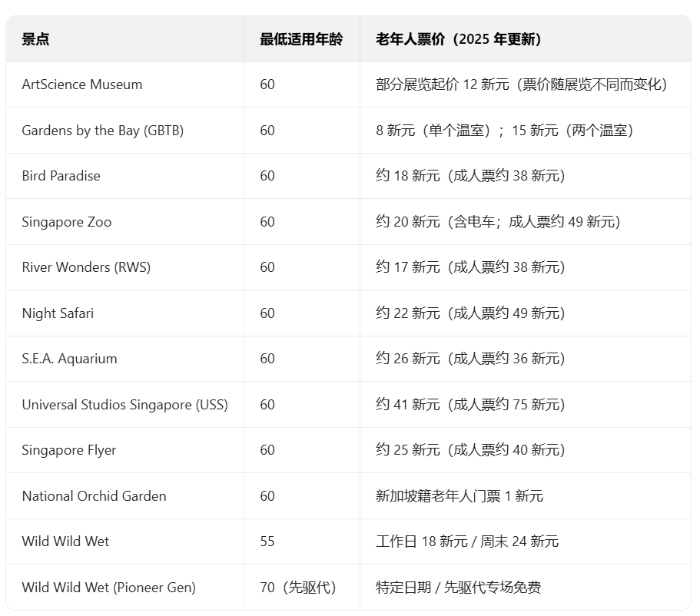The width and height of the screenshot is (700, 616).
Task: Select the Singapore Flyer cell
Action: click(69, 450)
